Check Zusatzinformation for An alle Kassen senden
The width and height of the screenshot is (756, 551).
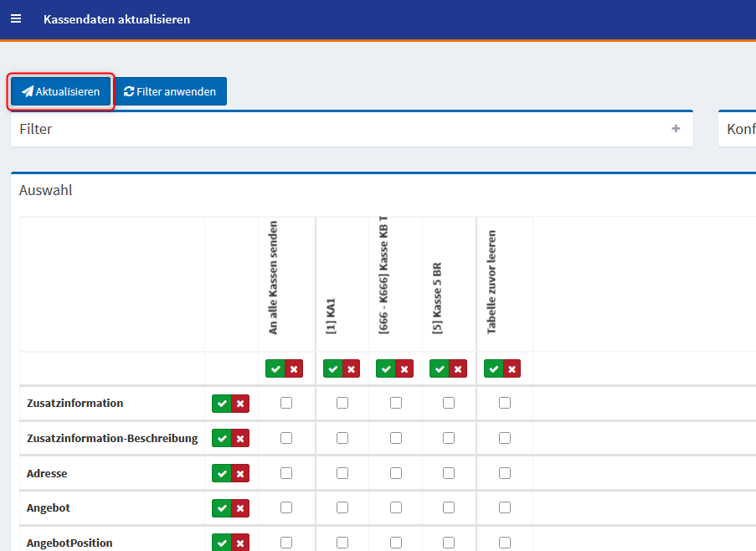coord(286,403)
